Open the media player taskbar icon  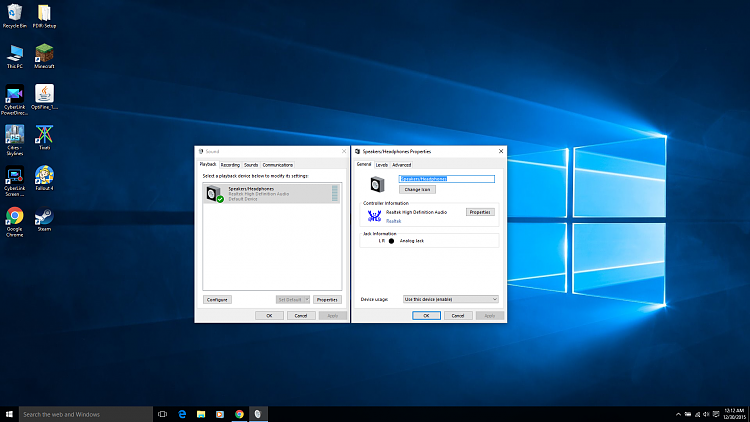click(x=220, y=414)
